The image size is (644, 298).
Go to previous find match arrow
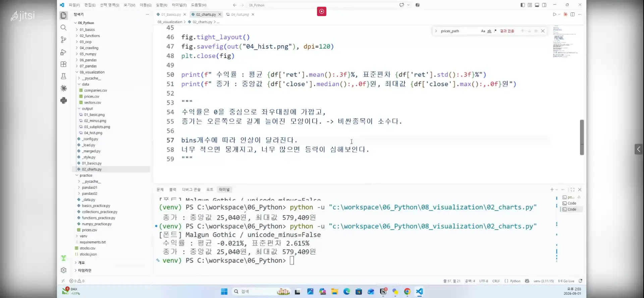coord(522,31)
